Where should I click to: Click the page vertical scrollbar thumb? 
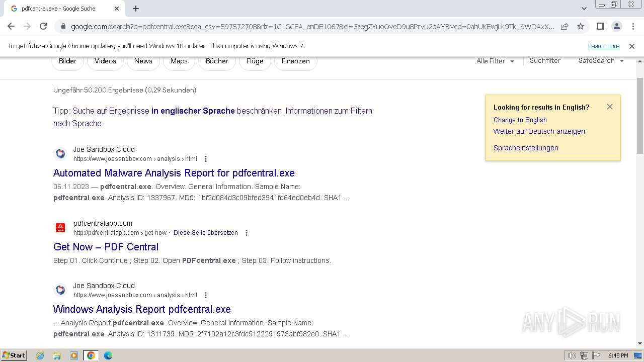click(640, 116)
